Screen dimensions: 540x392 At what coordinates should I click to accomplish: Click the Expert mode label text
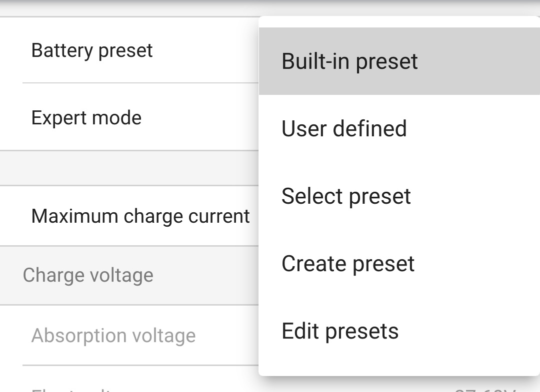click(x=86, y=118)
